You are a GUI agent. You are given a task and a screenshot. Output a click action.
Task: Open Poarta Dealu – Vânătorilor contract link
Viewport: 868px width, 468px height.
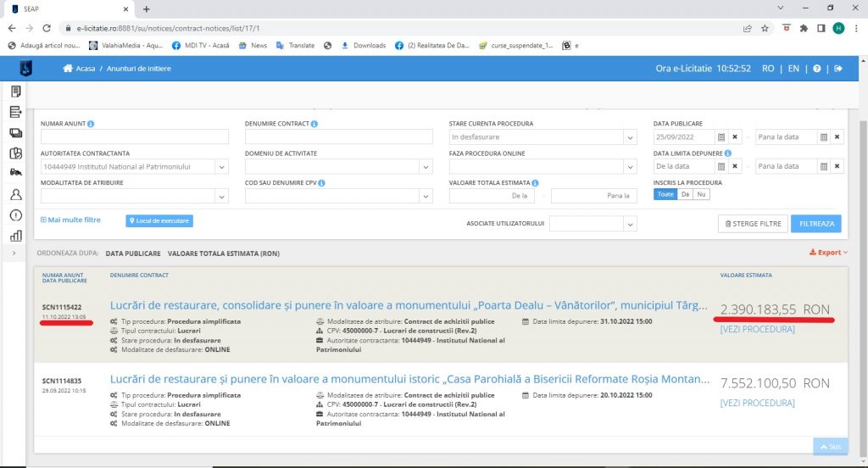coord(405,307)
